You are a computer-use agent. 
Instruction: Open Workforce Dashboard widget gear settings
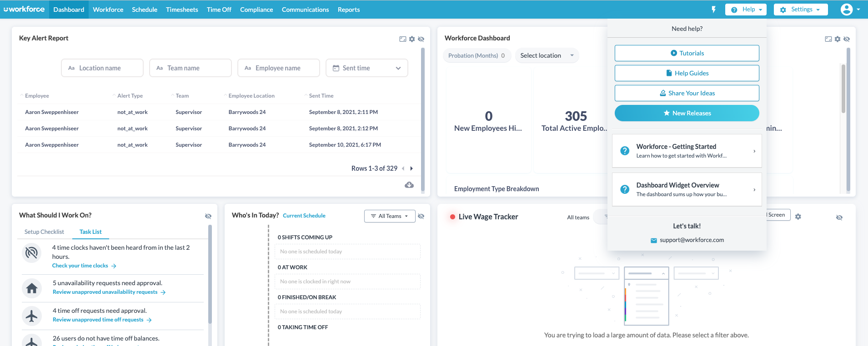(x=838, y=39)
